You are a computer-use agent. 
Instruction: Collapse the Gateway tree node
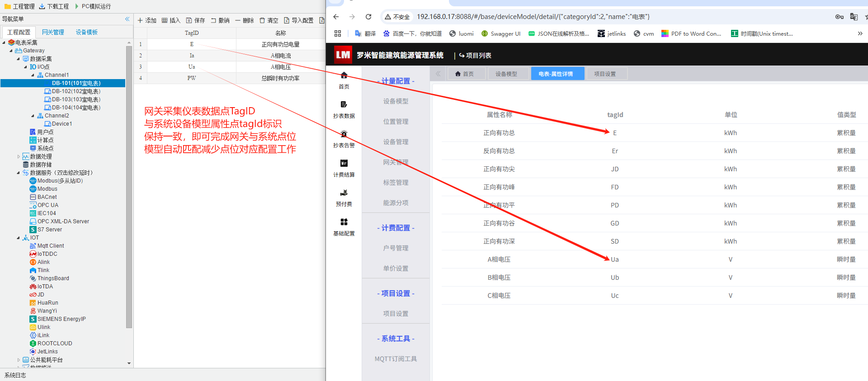click(11, 51)
